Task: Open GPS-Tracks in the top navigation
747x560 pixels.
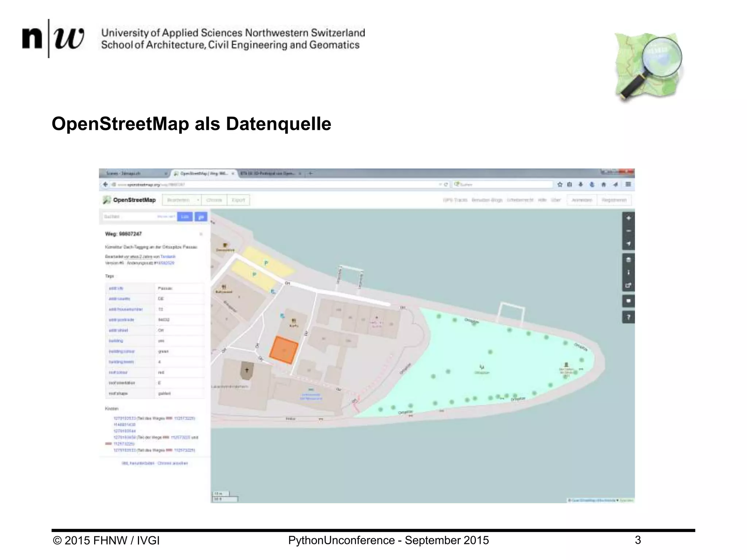Action: [x=455, y=200]
